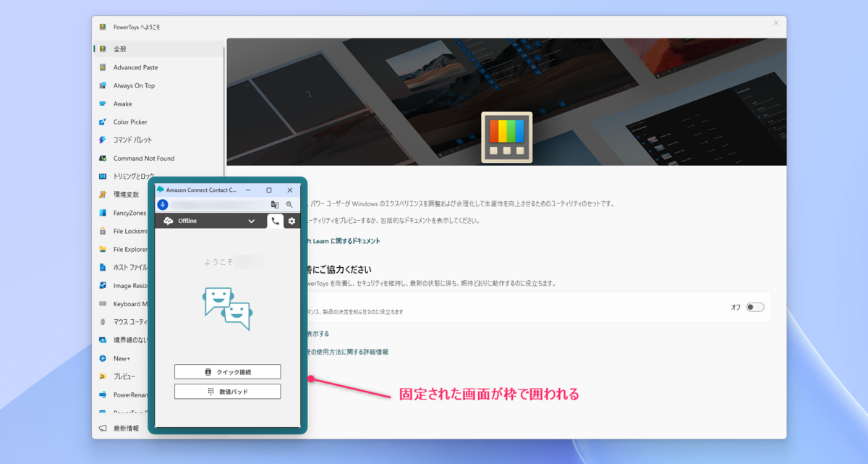Select the Always On Top sidebar icon
This screenshot has width=868, height=464.
coord(103,85)
